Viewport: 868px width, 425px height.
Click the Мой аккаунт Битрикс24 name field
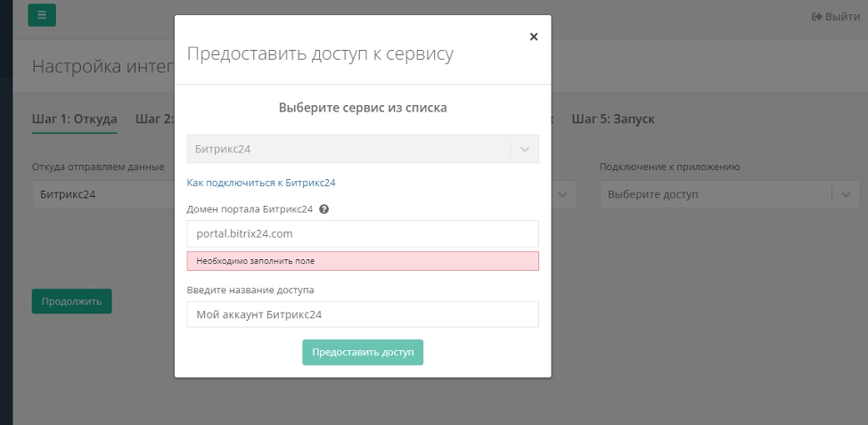coord(363,315)
